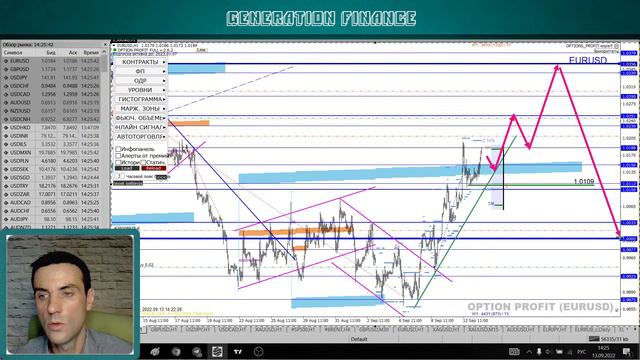Viewport: 640px width, 360px height.
Task: Select the USDTRY row
Action: pyautogui.click(x=52, y=186)
